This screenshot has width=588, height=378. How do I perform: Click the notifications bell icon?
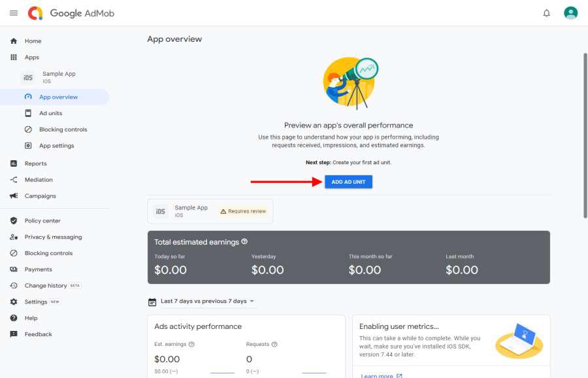(x=547, y=13)
